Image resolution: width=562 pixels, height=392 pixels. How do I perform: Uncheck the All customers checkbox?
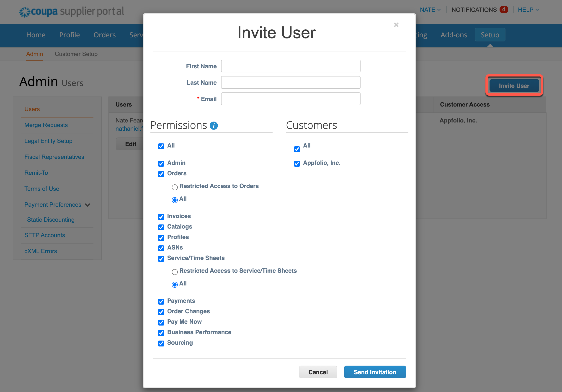pyautogui.click(x=297, y=149)
